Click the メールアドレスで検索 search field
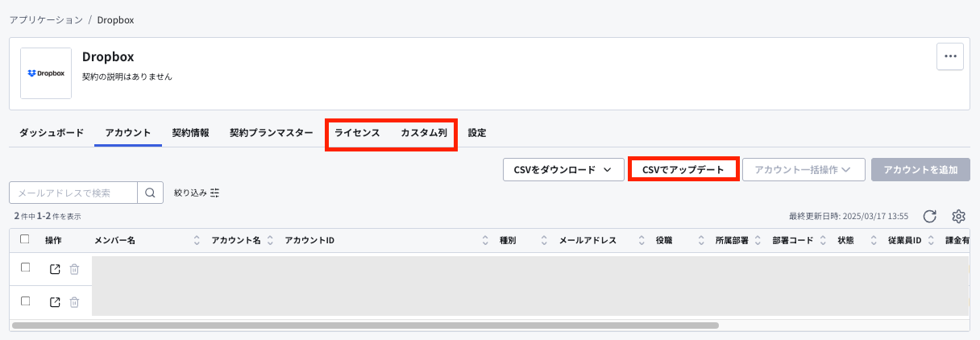Image resolution: width=980 pixels, height=340 pixels. pos(73,193)
